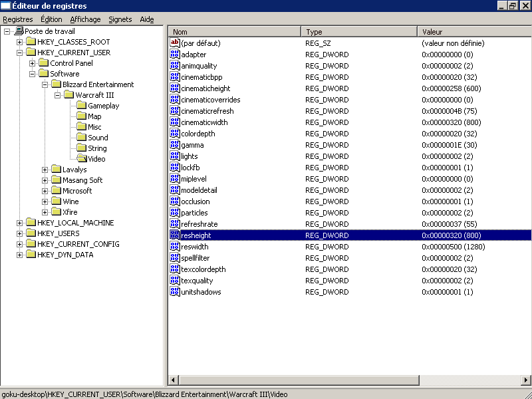
Task: Click the Sound folder icon in tree
Action: 81,138
